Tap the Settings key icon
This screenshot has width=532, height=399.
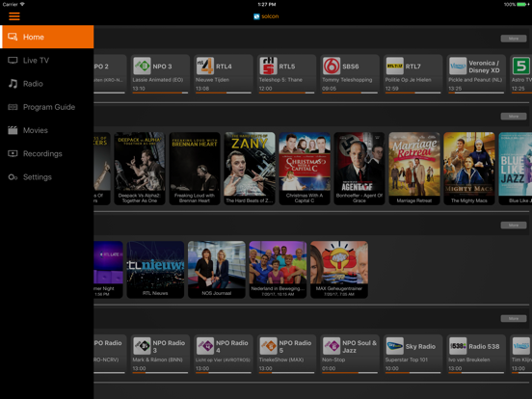[13, 177]
